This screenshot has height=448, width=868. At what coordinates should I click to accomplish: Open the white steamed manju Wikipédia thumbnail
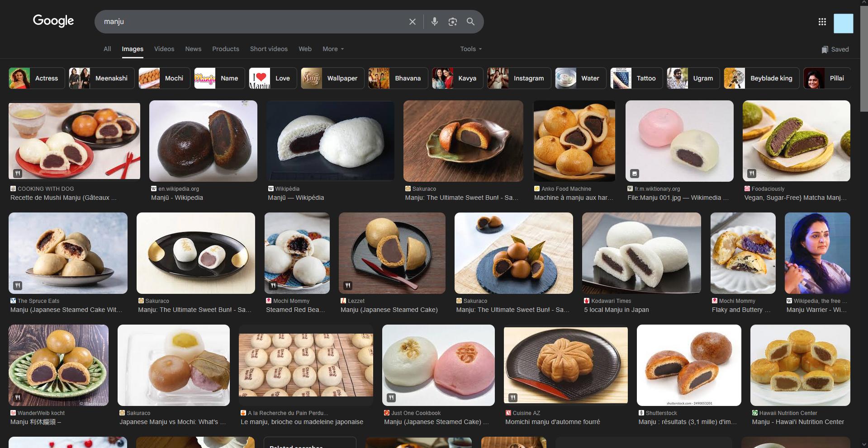tap(330, 141)
